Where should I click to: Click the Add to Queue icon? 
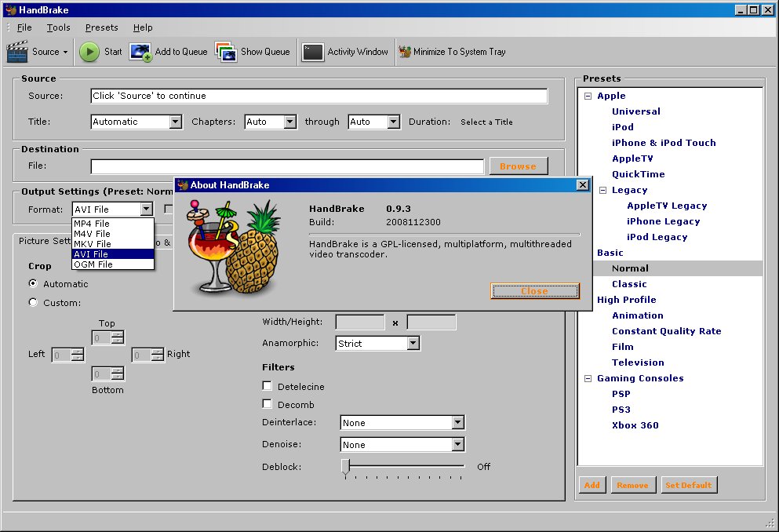pos(140,52)
